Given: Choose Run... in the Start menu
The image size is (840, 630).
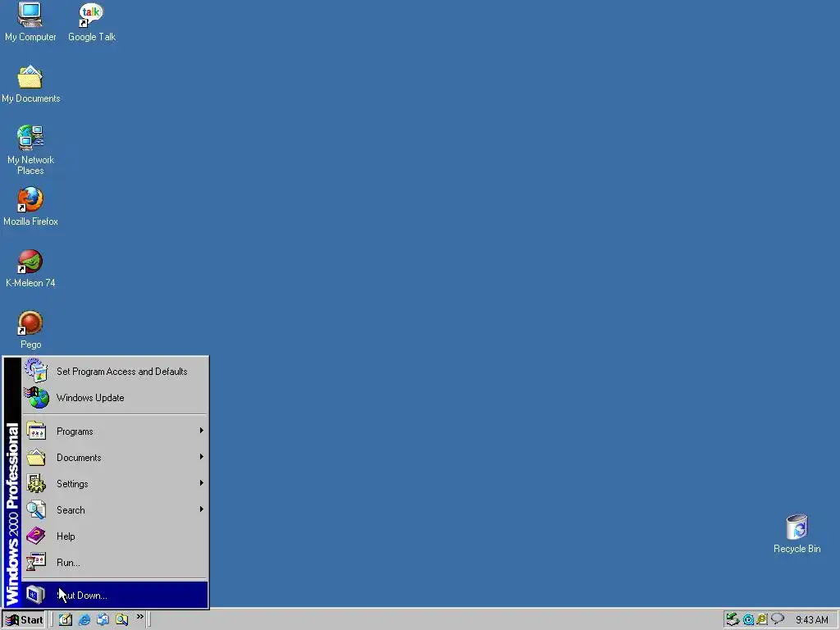Looking at the screenshot, I should pos(115,563).
